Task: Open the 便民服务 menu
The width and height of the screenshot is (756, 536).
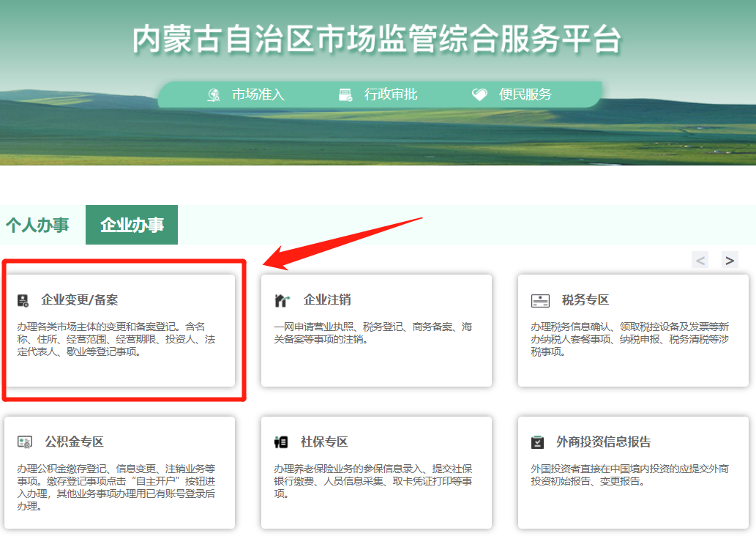Action: [x=525, y=94]
